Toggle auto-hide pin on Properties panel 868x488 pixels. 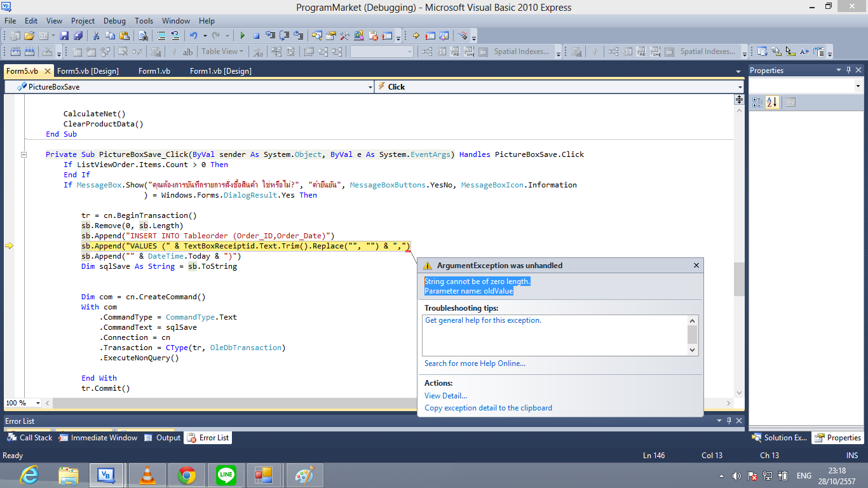tap(848, 71)
